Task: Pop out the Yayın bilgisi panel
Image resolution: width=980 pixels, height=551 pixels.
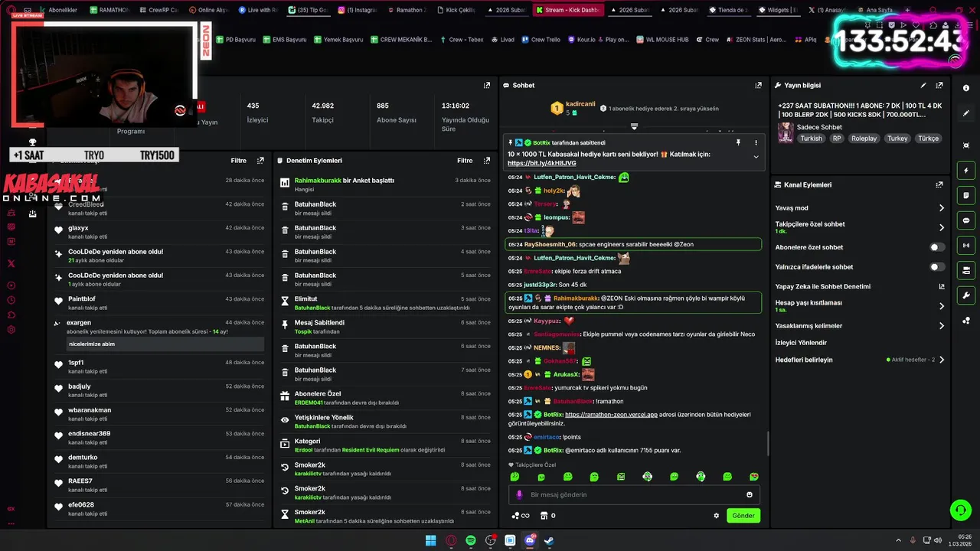Action: (x=939, y=86)
